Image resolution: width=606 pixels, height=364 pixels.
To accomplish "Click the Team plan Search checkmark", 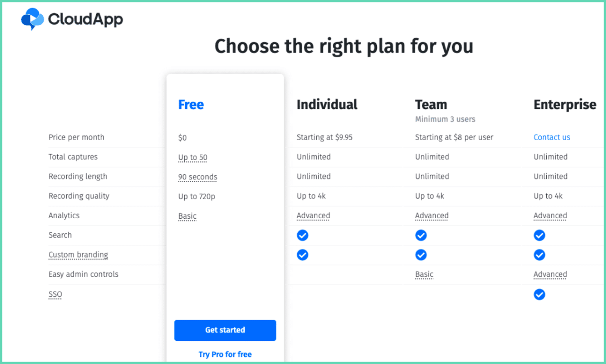I will 421,235.
